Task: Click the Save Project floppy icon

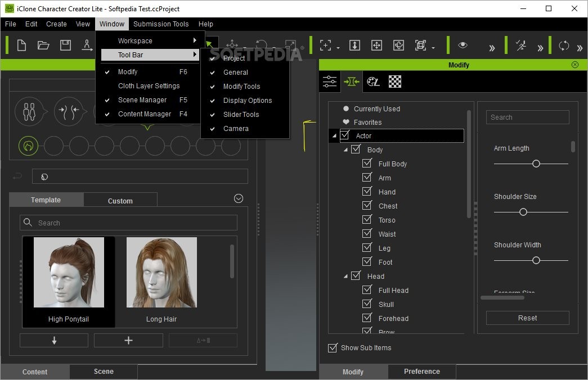Action: point(66,46)
